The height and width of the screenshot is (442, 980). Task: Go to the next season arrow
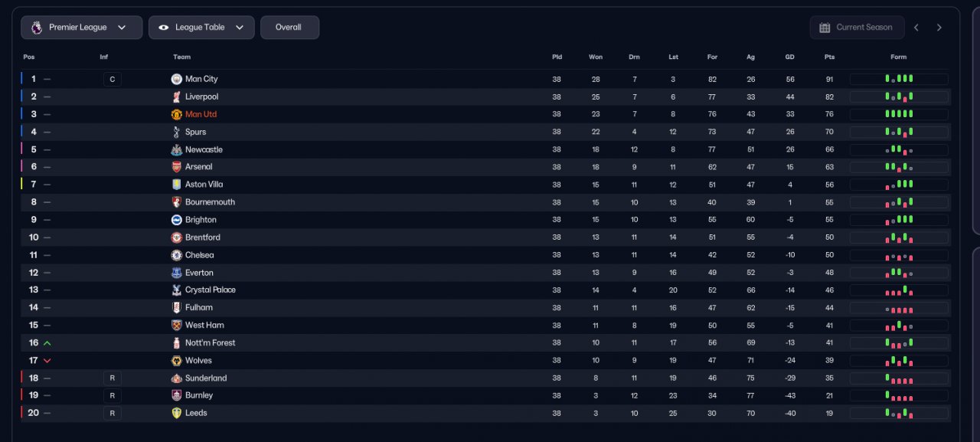[939, 28]
